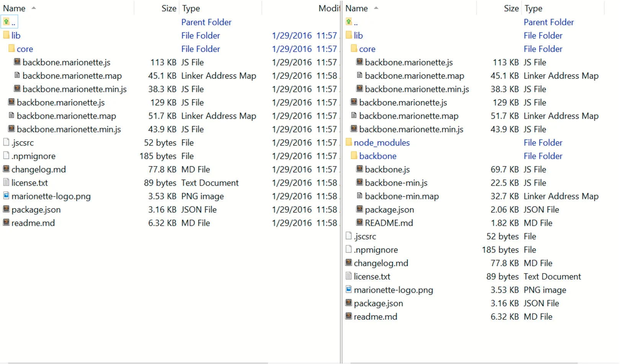
Task: Sort right pane by the Size column header
Action: coord(511,8)
